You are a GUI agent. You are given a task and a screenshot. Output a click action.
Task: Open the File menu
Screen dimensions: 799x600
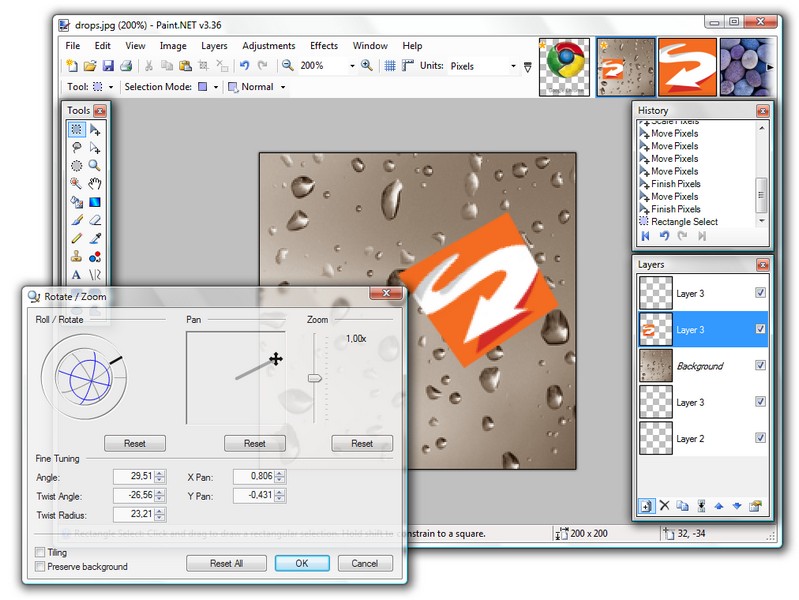coord(73,45)
